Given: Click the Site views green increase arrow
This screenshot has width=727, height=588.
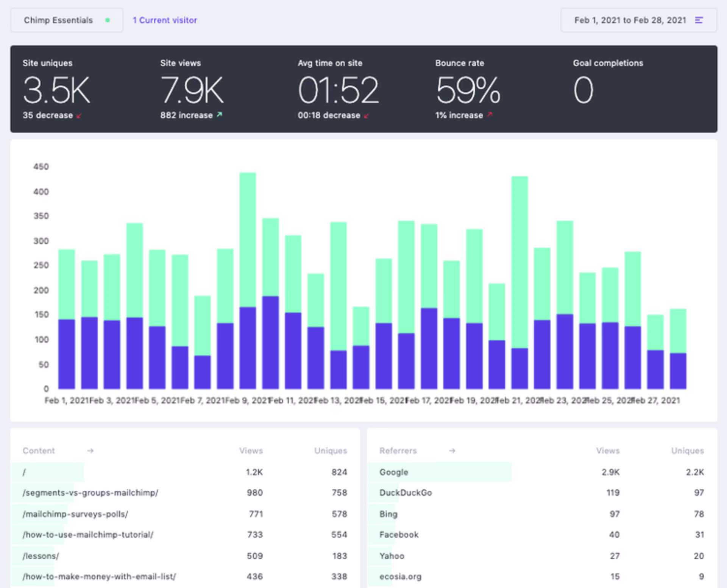Looking at the screenshot, I should pos(219,115).
